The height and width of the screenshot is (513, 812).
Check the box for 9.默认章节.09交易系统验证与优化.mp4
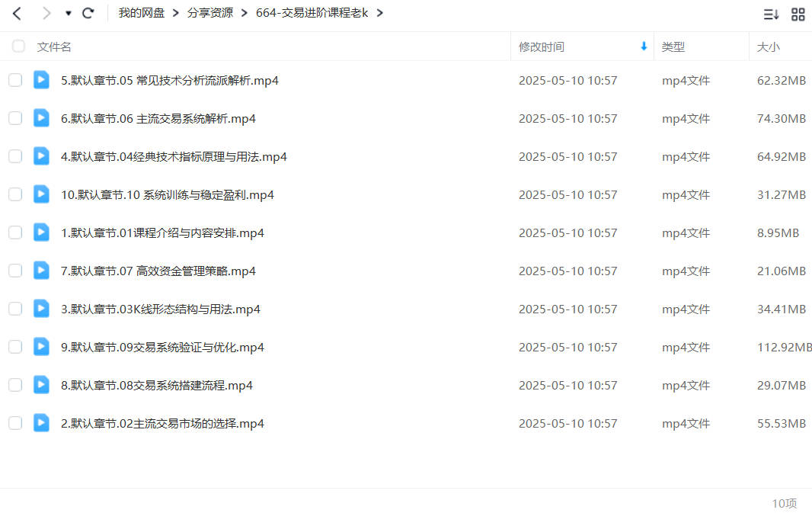click(15, 347)
